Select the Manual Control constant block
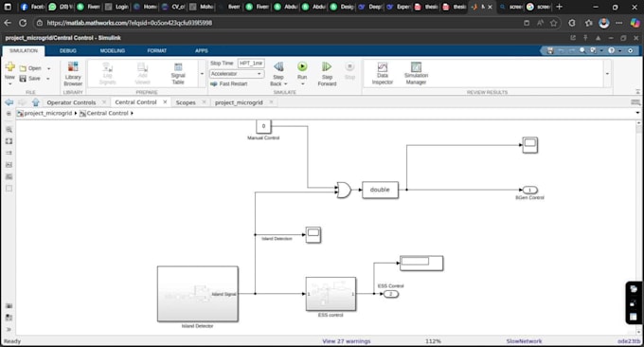644x347 pixels. pyautogui.click(x=263, y=126)
